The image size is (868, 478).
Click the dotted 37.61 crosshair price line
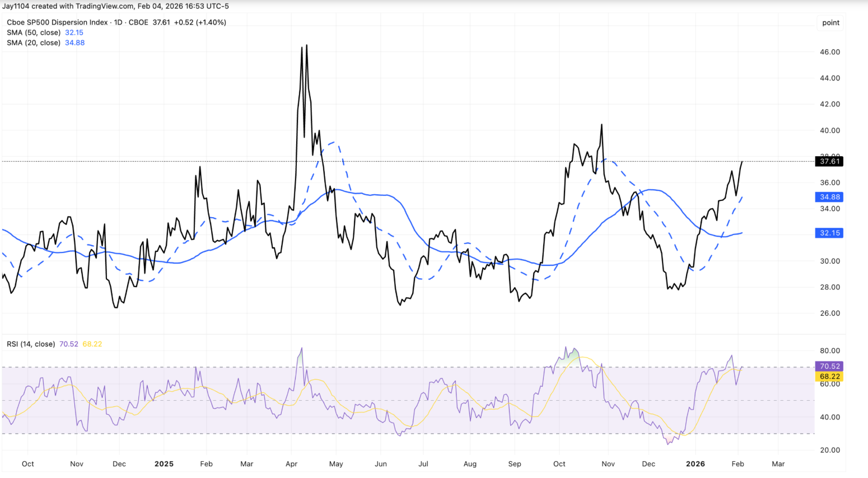click(392, 161)
